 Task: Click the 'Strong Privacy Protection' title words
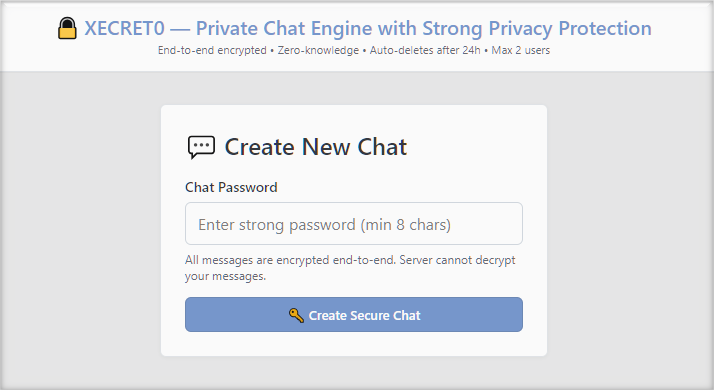[x=537, y=28]
